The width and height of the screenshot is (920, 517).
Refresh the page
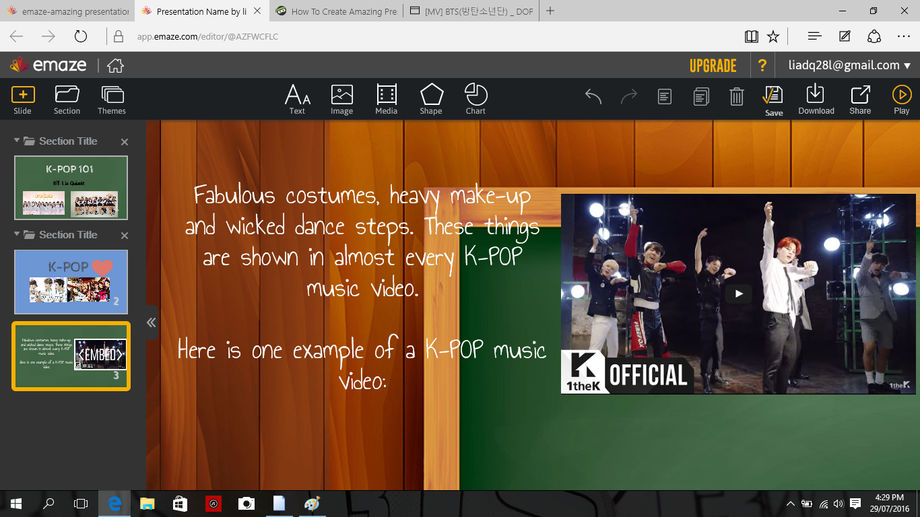point(80,36)
